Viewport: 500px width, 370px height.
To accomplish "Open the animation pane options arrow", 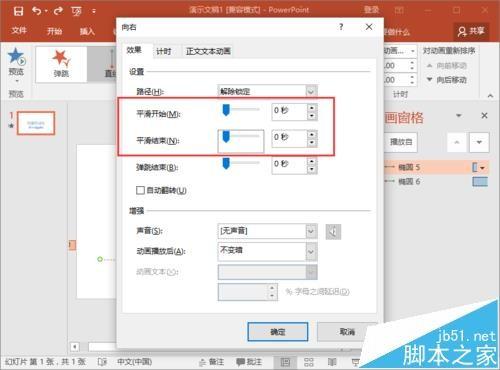I will (x=459, y=116).
